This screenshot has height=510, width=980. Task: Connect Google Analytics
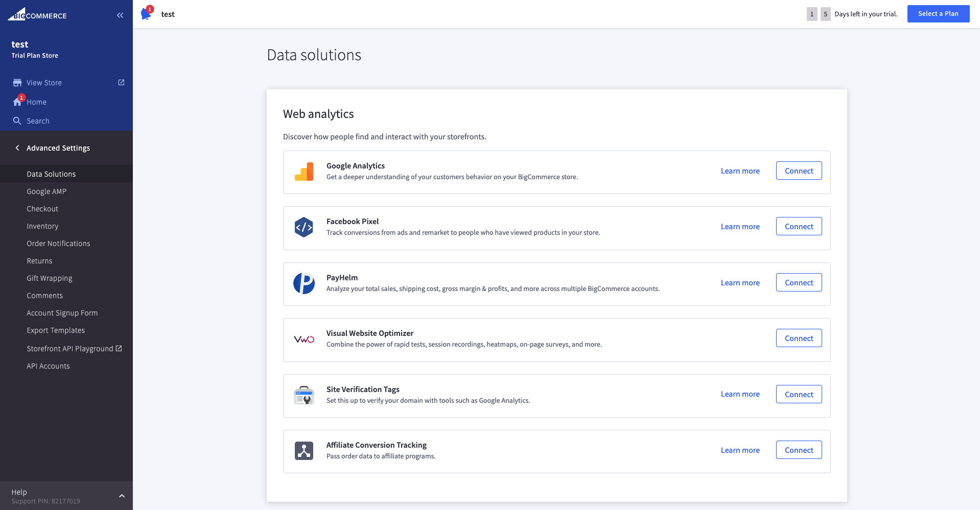click(x=799, y=171)
